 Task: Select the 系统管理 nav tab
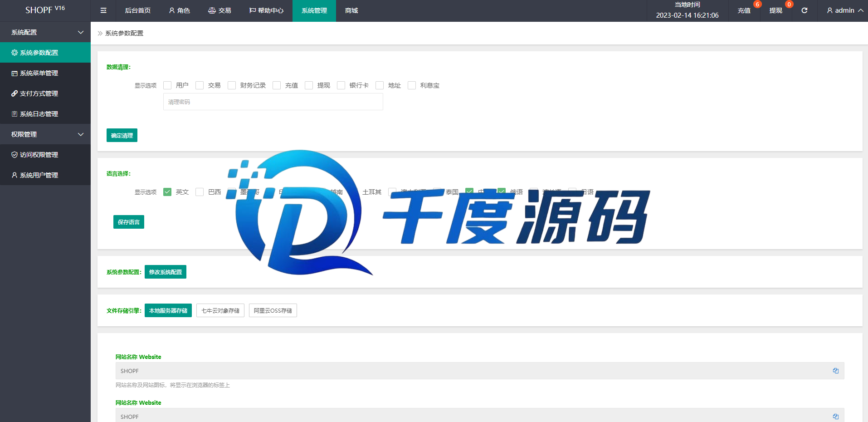[x=314, y=10]
